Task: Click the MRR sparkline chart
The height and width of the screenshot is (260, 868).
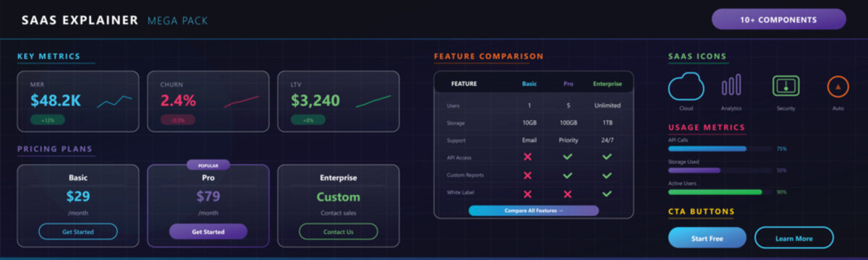Action: (114, 102)
